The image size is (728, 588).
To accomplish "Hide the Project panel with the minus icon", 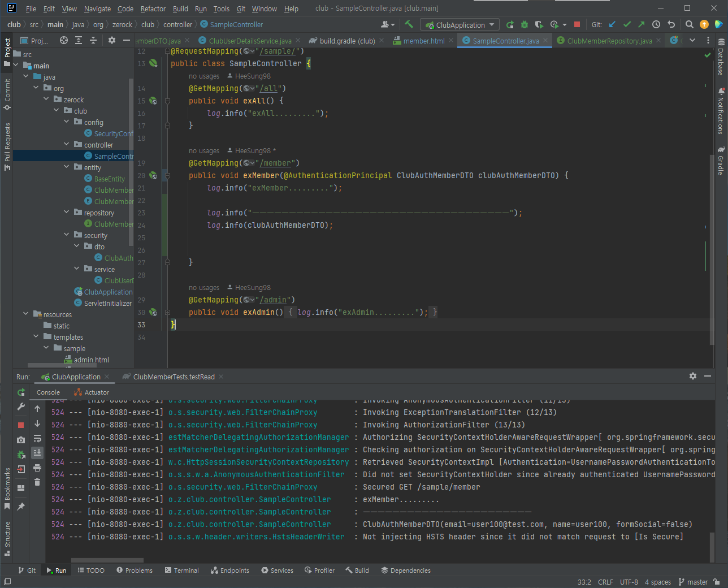I will [x=127, y=40].
